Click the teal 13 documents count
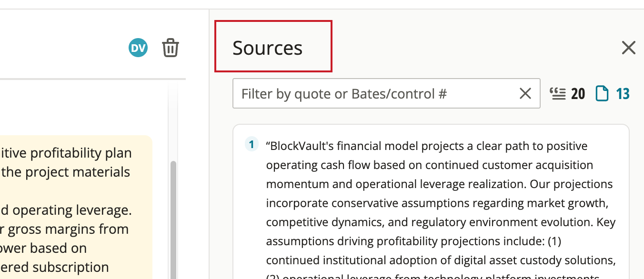The width and height of the screenshot is (644, 279). 623,94
